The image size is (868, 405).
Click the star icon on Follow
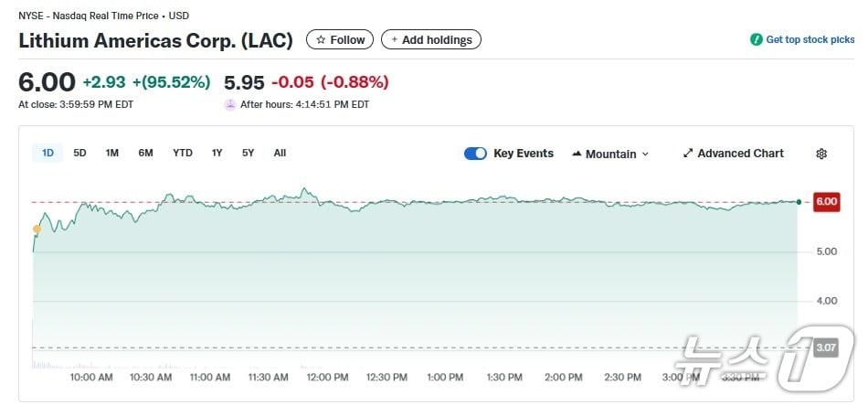(321, 40)
